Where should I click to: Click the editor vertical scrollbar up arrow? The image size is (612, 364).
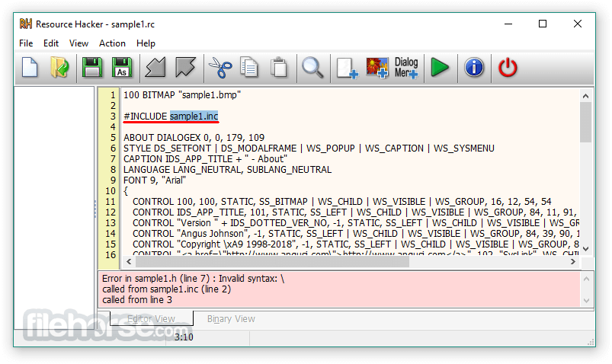[x=585, y=96]
